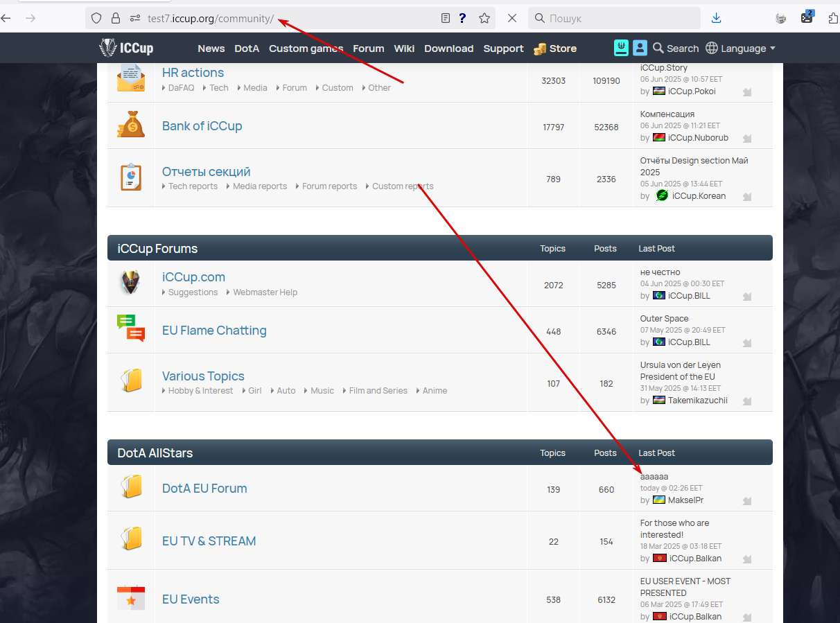The width and height of the screenshot is (840, 623).
Task: Open the Bank of iCCup forum
Action: point(202,126)
